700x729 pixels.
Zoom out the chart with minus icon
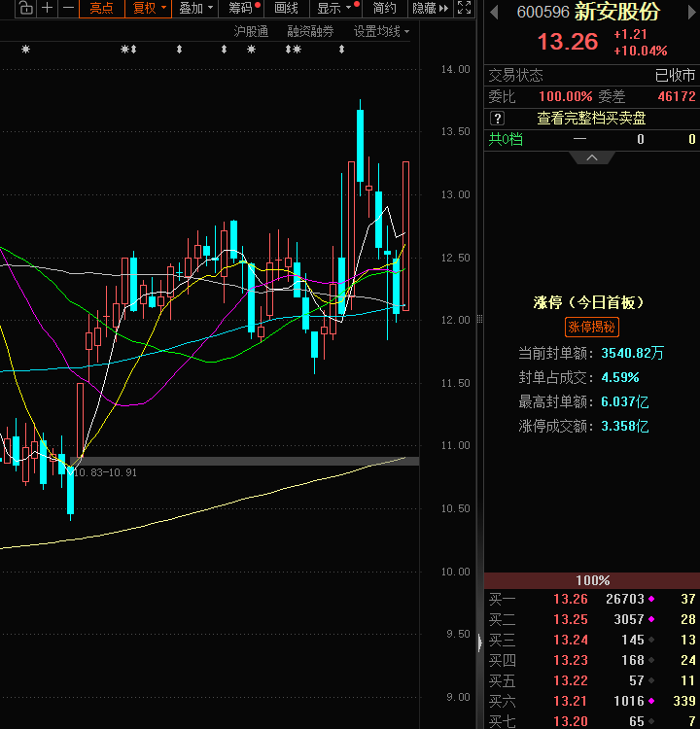(68, 8)
